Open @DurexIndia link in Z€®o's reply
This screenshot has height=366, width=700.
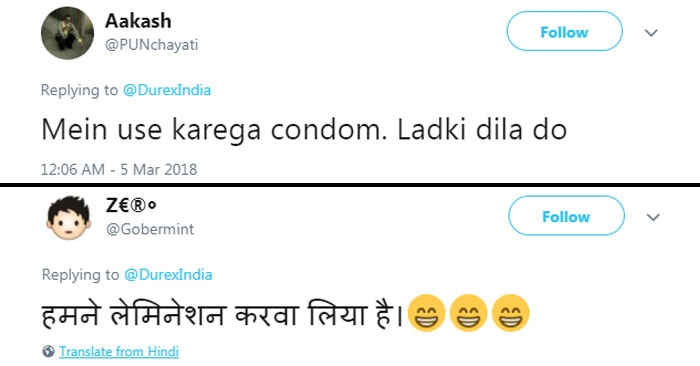tap(168, 274)
